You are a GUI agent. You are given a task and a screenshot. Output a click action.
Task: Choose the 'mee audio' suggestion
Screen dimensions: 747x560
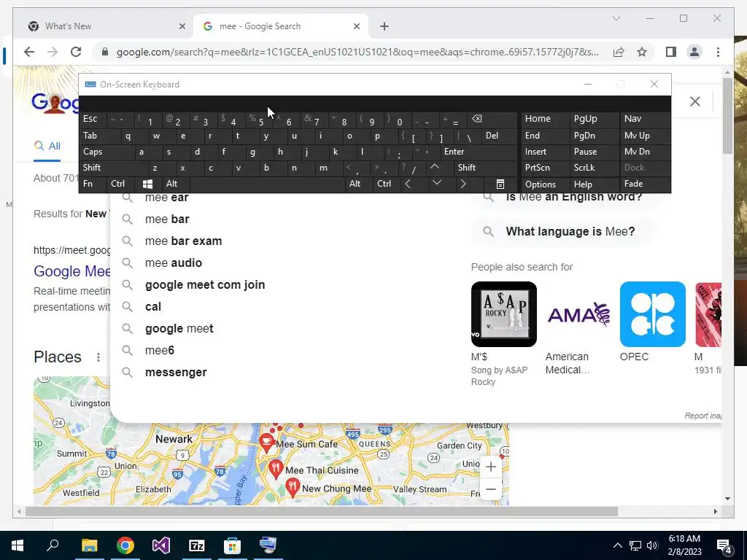tap(174, 262)
